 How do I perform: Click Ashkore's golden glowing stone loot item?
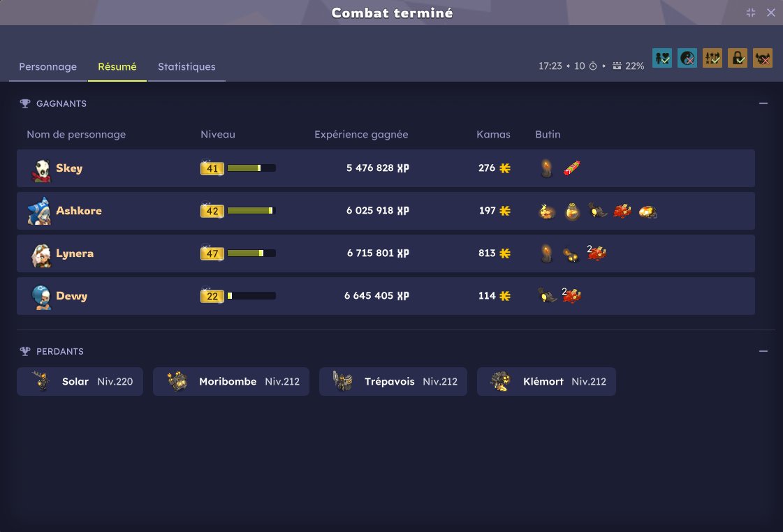(x=647, y=212)
